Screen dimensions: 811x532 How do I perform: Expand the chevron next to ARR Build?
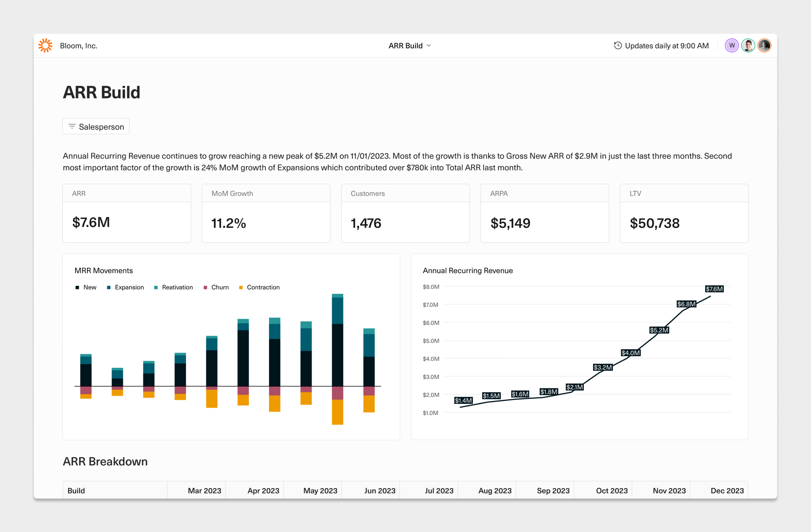(429, 46)
